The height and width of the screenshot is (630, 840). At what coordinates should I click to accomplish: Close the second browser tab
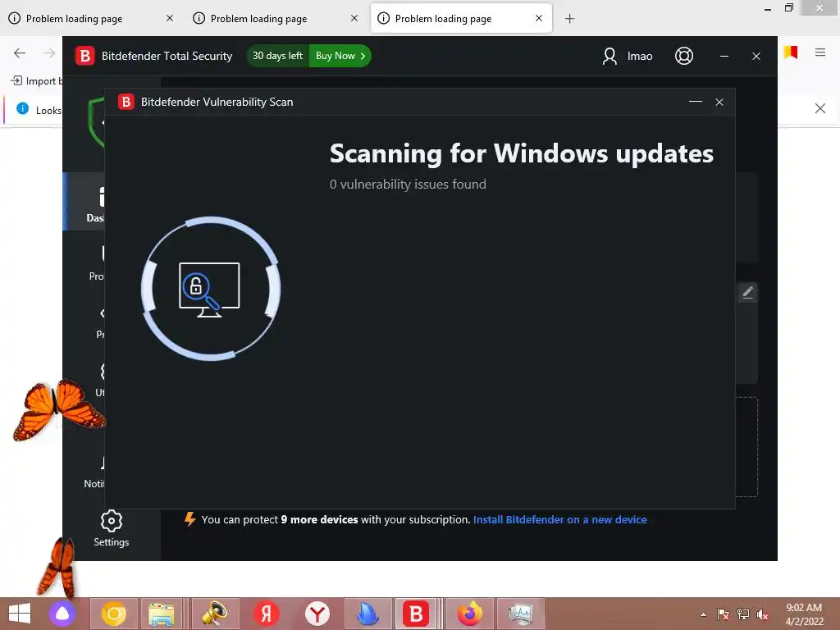354,18
